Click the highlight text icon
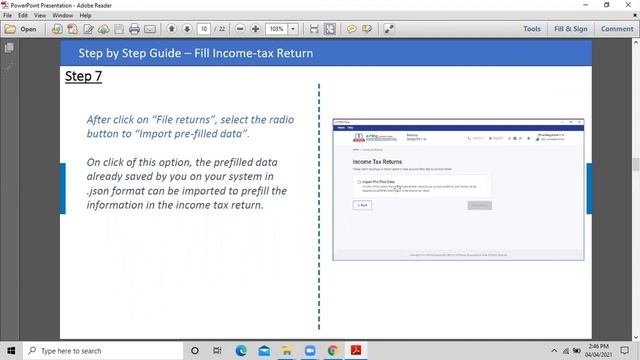Viewport: 640px width, 360px height. tap(367, 29)
